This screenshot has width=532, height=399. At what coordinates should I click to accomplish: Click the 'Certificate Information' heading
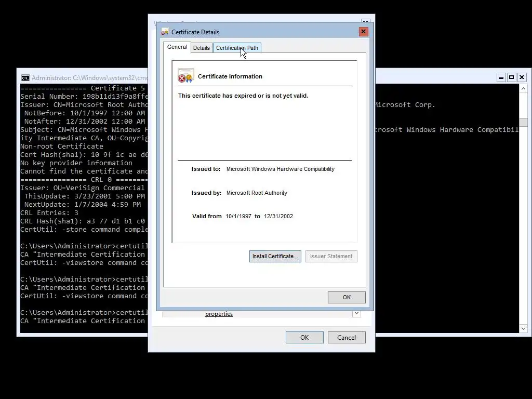(230, 76)
